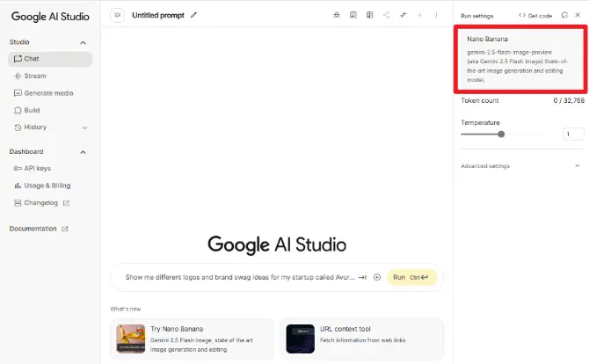
Task: Open the Documentation external link
Action: click(39, 229)
